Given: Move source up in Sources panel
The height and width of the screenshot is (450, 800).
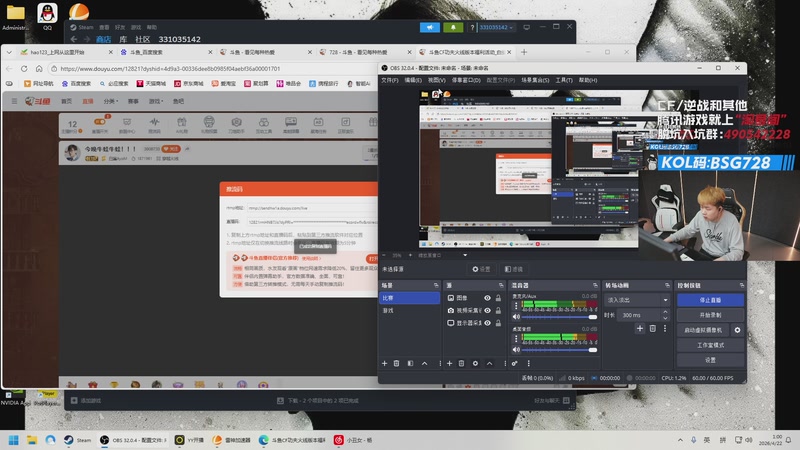Looking at the screenshot, I should (489, 363).
